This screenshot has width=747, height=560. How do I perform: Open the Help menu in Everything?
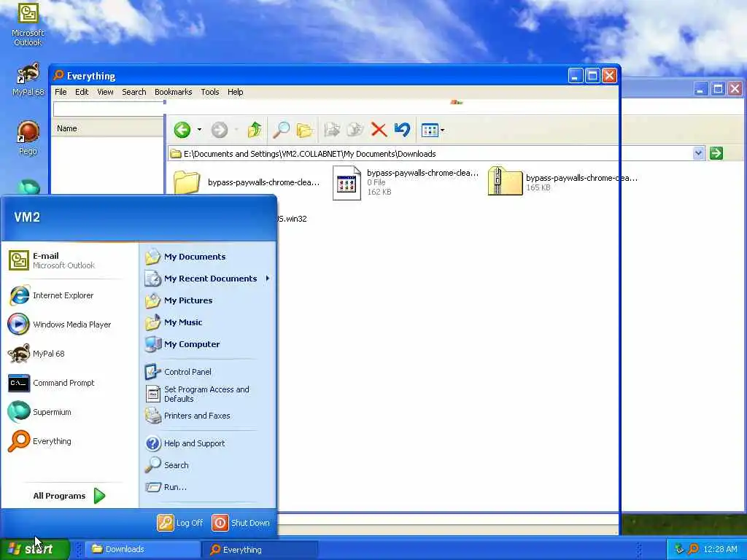click(x=236, y=92)
